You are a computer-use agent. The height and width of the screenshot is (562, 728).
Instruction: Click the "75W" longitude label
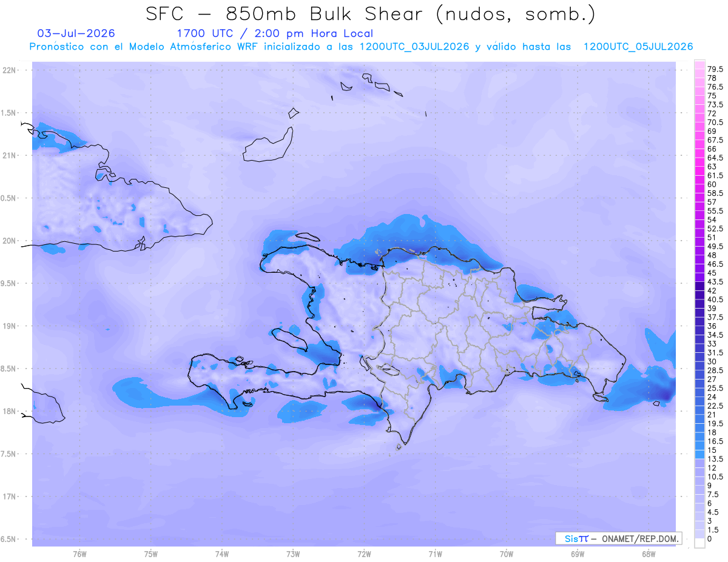151,554
